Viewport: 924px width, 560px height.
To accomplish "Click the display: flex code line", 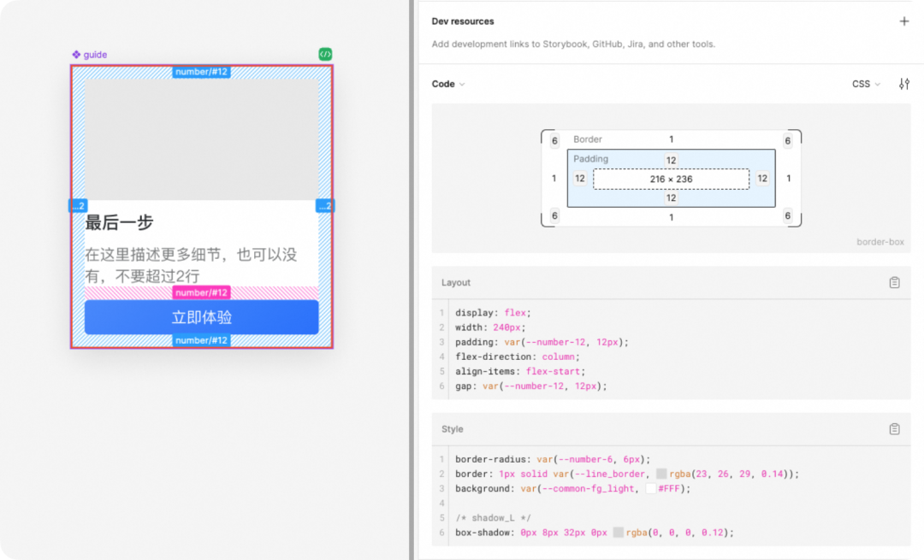I will coord(493,313).
